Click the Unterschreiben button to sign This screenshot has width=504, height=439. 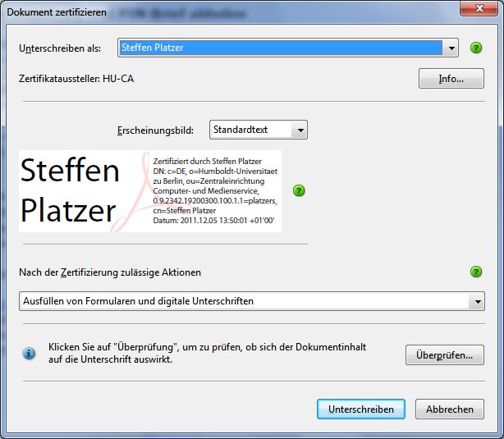tap(360, 409)
